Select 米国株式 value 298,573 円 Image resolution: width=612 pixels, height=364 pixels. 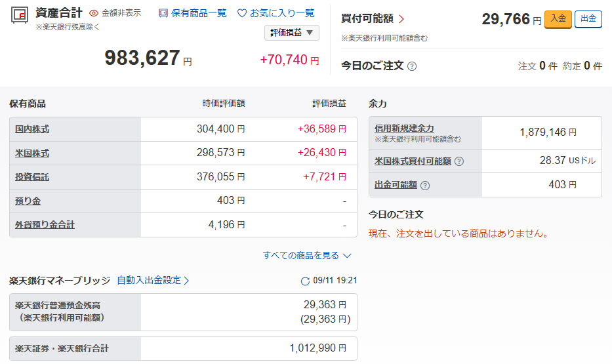coord(220,153)
